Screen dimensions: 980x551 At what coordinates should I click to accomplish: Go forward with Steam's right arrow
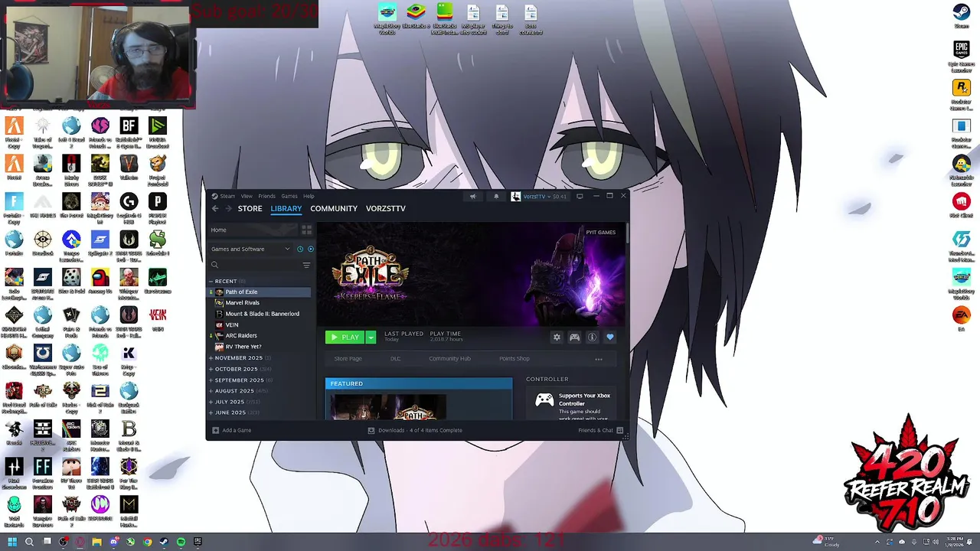[x=227, y=208]
